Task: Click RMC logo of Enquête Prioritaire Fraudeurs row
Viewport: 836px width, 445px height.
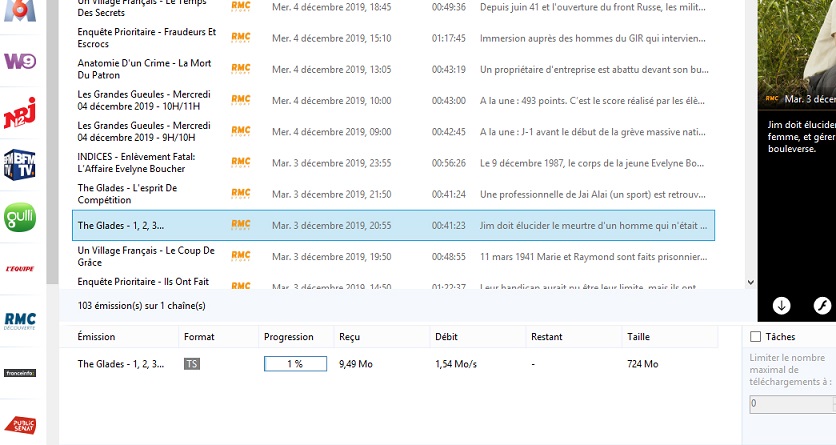Action: 240,37
